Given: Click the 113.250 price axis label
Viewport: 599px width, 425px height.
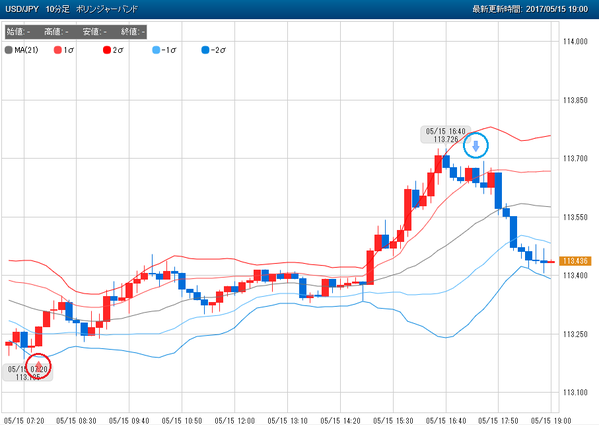Looking at the screenshot, I should 575,334.
